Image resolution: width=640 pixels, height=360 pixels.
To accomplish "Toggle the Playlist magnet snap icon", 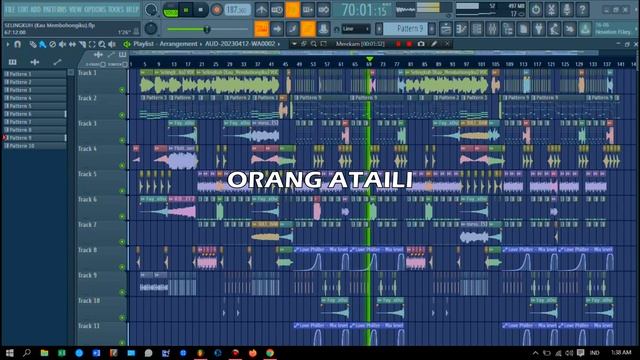I will click(17, 44).
